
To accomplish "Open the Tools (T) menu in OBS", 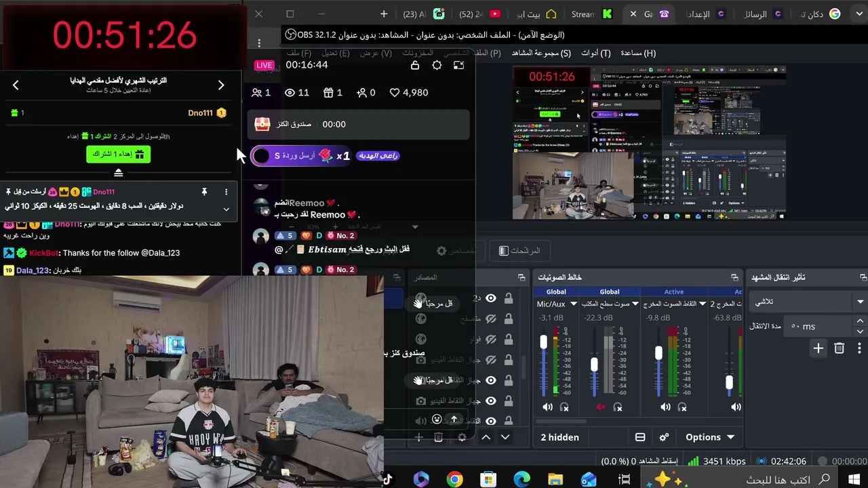I will [595, 53].
